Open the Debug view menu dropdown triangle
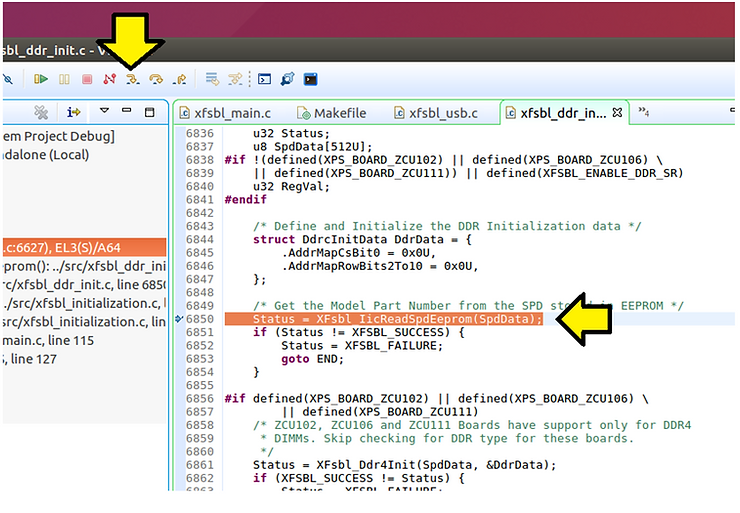 tap(105, 112)
